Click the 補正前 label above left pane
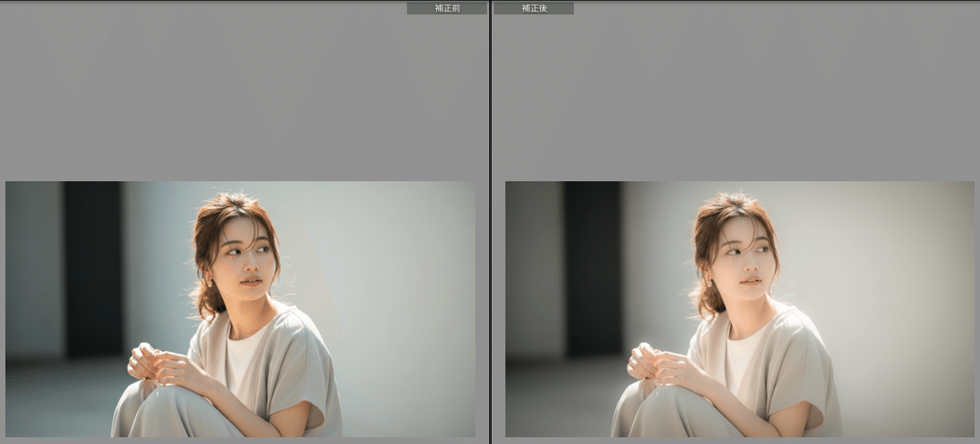The width and height of the screenshot is (980, 444). pos(446,8)
